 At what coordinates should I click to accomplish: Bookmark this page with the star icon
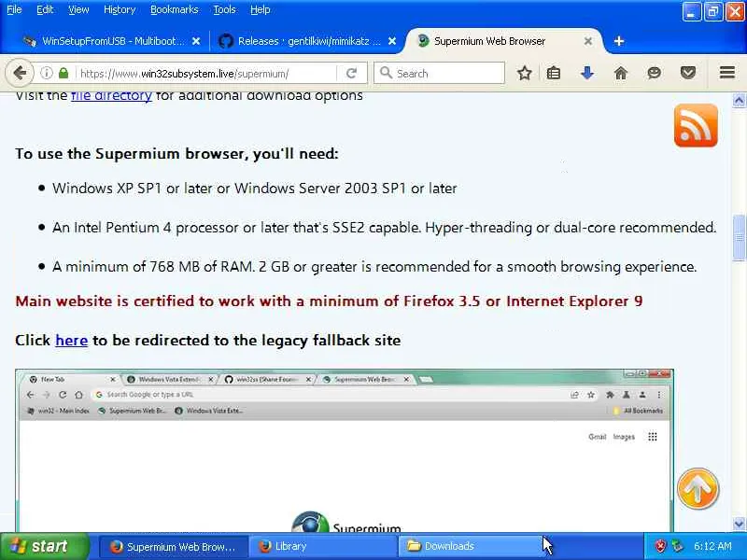click(525, 73)
